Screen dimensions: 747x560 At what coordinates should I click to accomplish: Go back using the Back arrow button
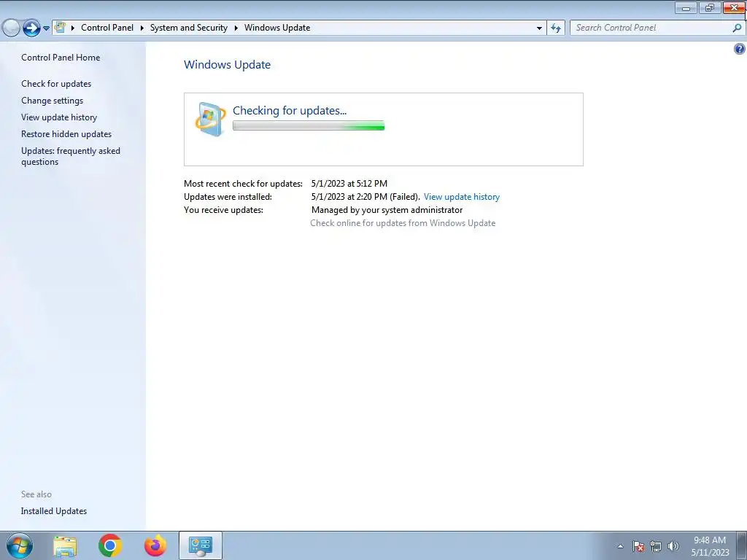pos(11,28)
